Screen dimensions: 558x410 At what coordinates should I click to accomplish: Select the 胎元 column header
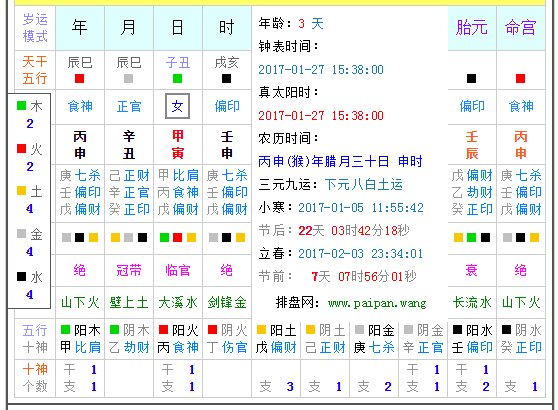click(472, 28)
